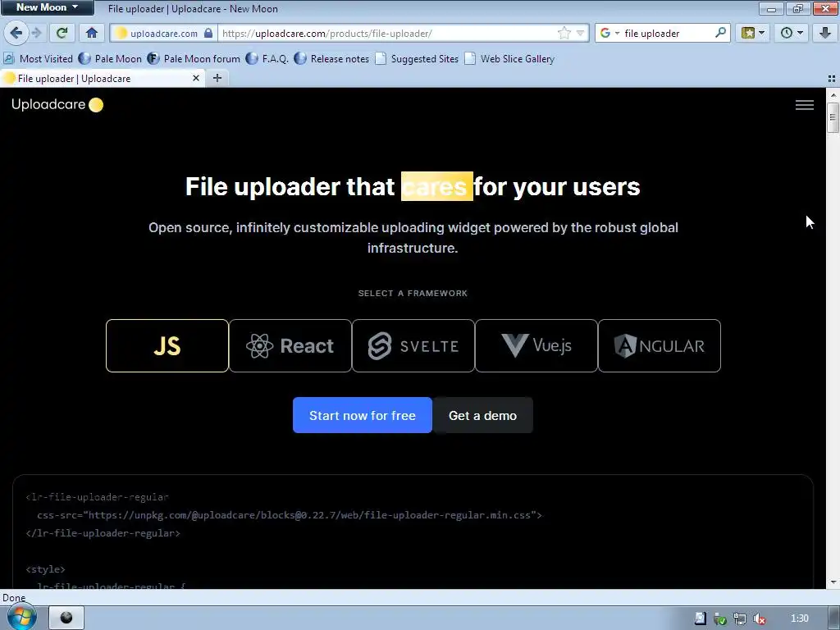Select the Vue.js framework option
Image resolution: width=840 pixels, height=630 pixels.
pos(536,345)
